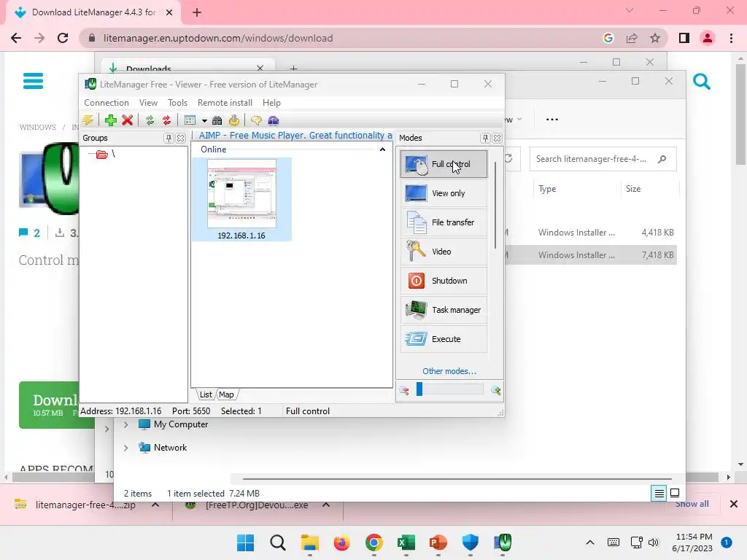Open the View menu in LiteManager

[148, 103]
